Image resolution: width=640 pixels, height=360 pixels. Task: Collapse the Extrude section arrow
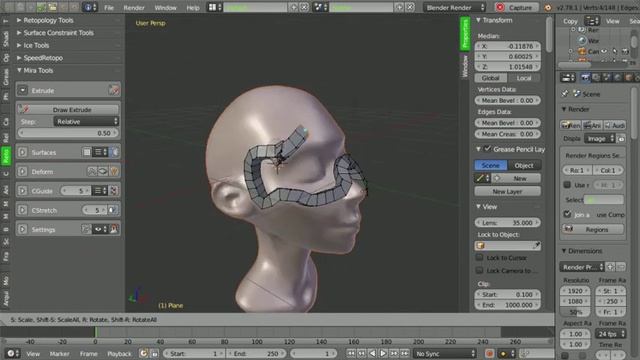(22, 90)
